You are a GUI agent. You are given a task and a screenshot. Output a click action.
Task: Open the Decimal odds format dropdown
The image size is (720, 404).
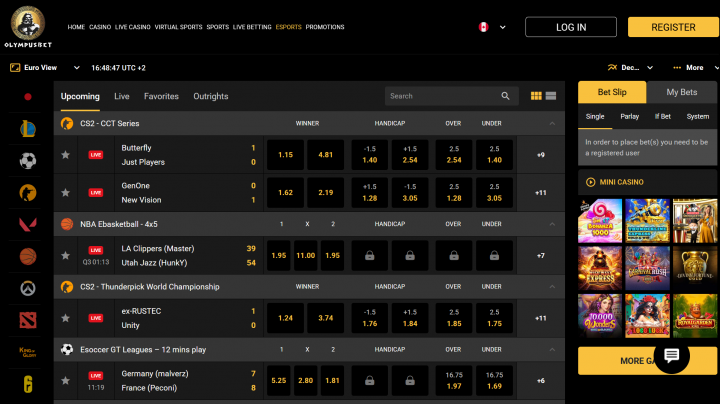tap(630, 67)
